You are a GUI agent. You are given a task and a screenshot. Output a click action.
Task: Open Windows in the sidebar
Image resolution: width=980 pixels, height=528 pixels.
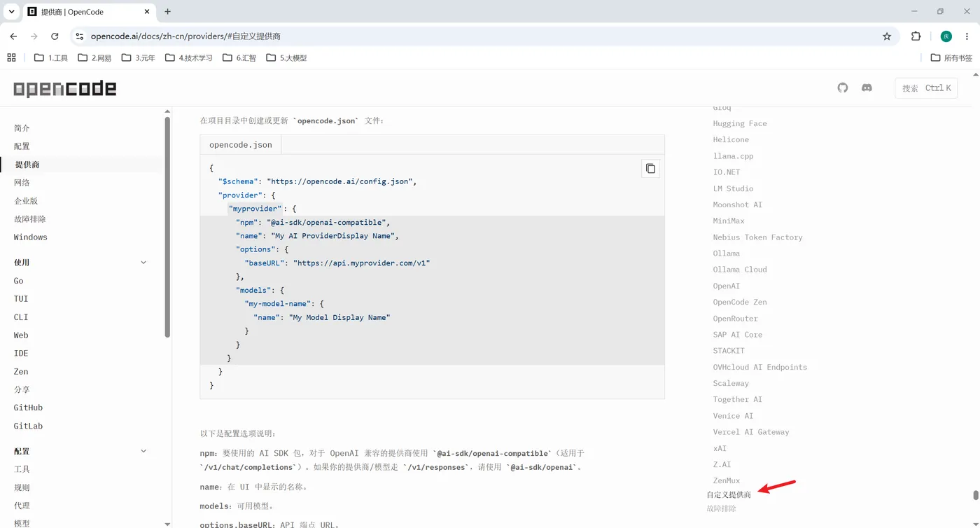click(x=31, y=237)
